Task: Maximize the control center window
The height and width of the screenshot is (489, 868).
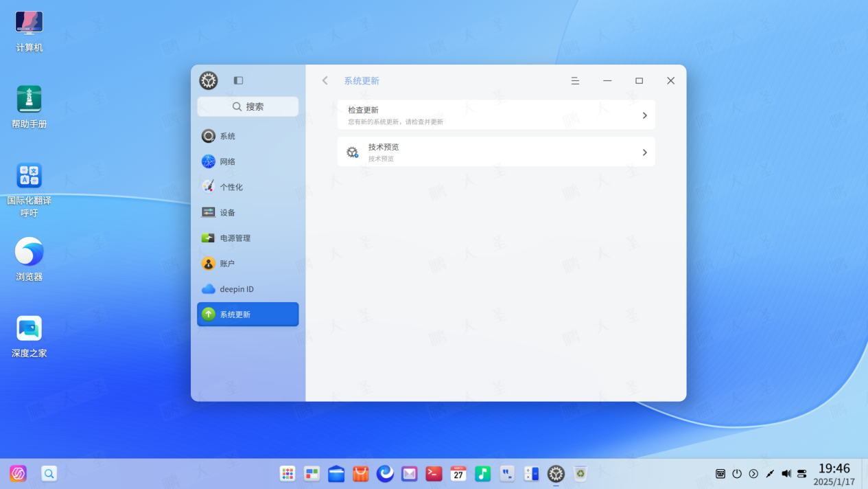Action: (x=639, y=80)
